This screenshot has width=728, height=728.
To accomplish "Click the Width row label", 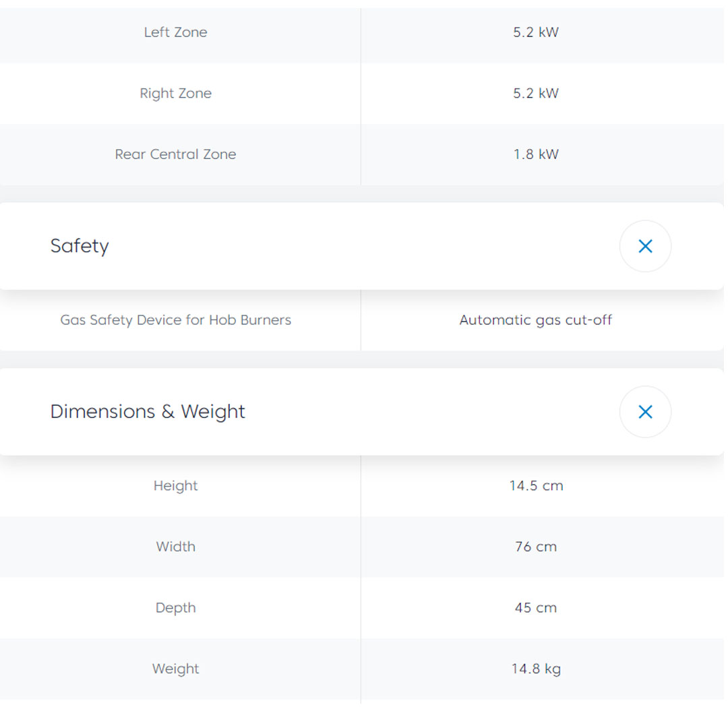I will (x=175, y=547).
